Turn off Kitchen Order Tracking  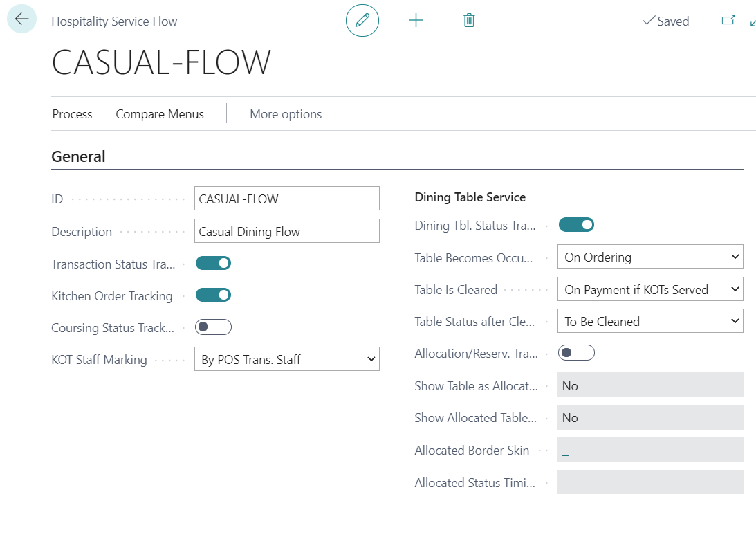[213, 295]
